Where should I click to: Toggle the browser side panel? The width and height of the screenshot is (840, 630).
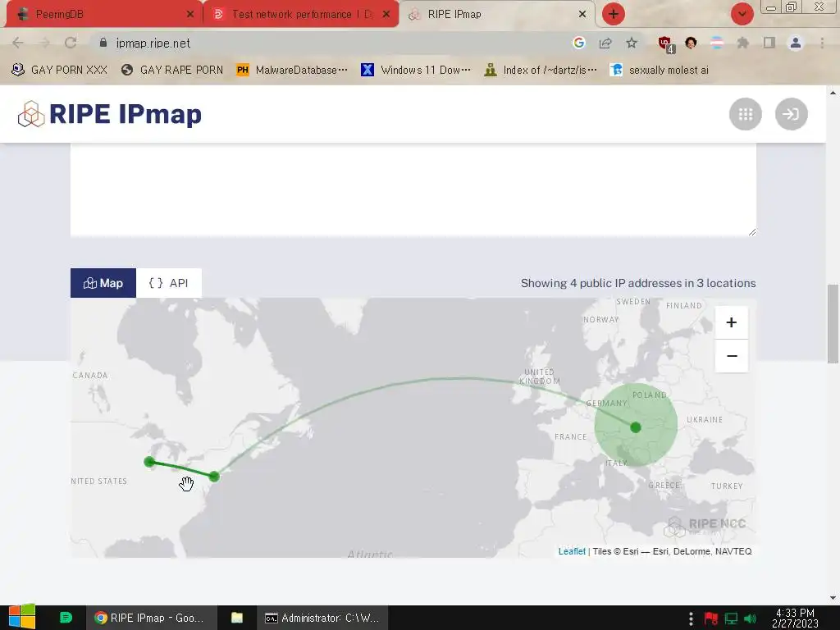click(769, 43)
